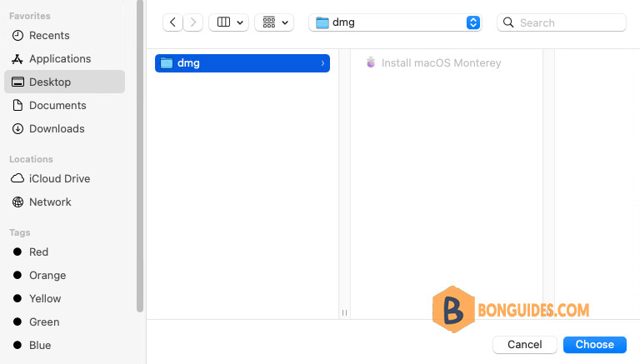Click the Search field

point(561,22)
